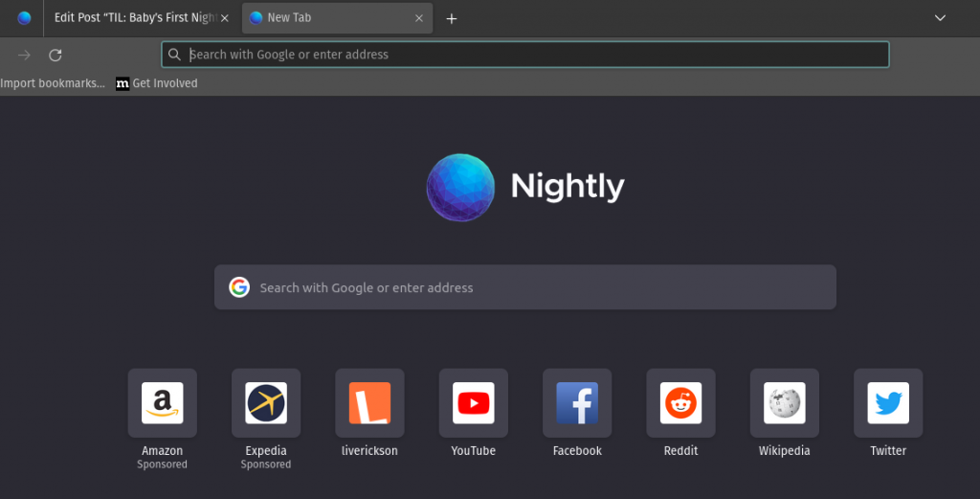Click the Nightly globe logo
980x499 pixels.
[460, 187]
